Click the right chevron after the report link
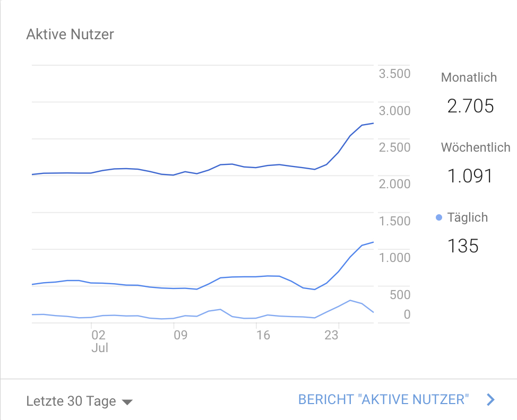 [491, 400]
